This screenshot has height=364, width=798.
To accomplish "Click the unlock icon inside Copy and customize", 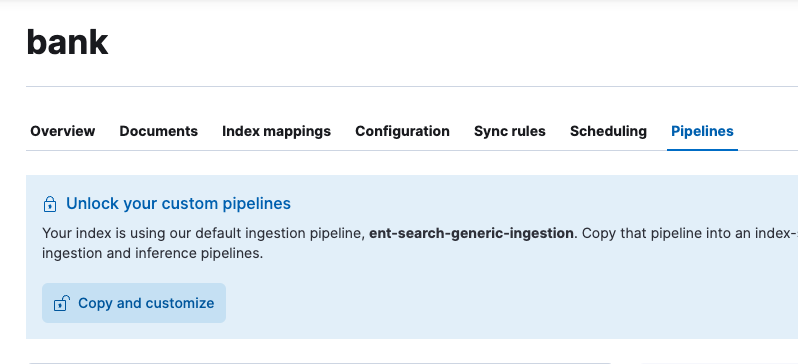I will tap(62, 303).
